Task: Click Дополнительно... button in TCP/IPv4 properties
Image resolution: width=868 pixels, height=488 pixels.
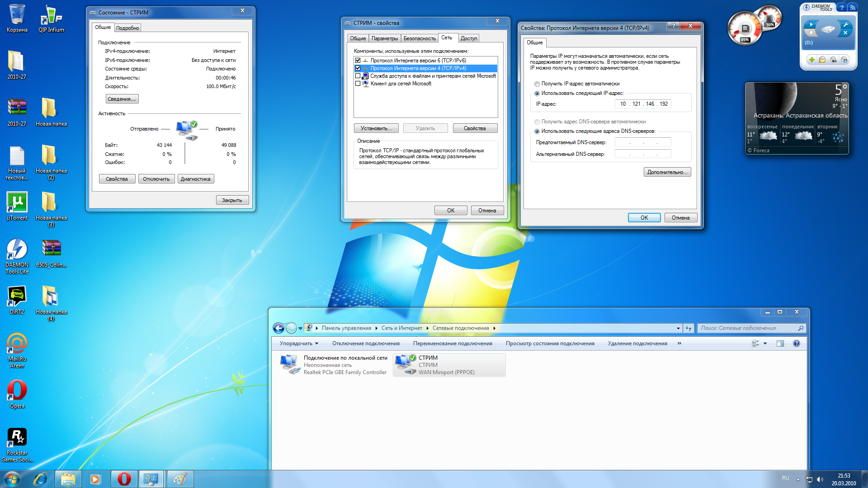Action: pyautogui.click(x=667, y=172)
